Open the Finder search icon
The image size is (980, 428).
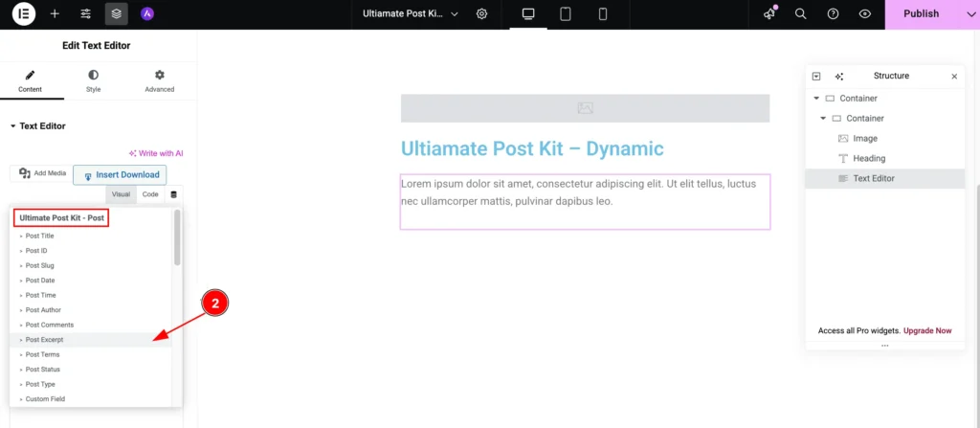[801, 14]
